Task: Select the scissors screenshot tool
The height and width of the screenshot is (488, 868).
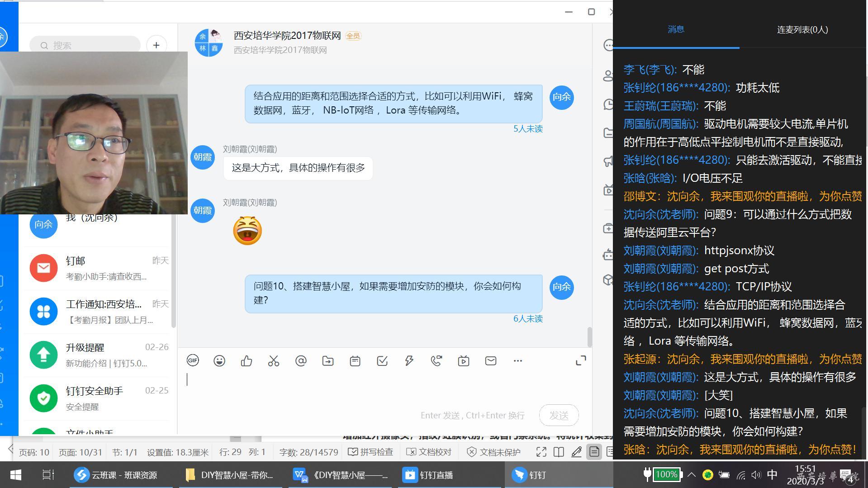Action: (x=274, y=360)
